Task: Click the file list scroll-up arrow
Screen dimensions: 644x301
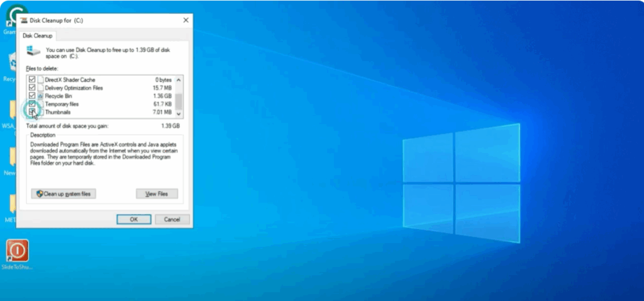Action: click(x=179, y=80)
